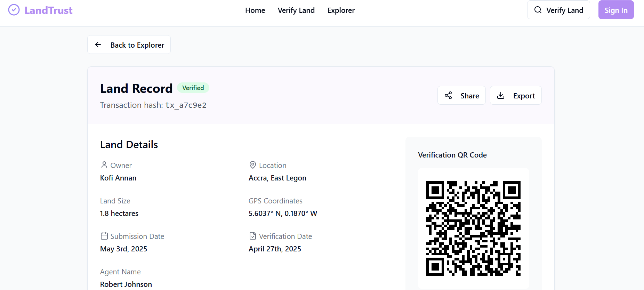This screenshot has width=644, height=290.
Task: Go Back to Explorer
Action: [x=129, y=45]
